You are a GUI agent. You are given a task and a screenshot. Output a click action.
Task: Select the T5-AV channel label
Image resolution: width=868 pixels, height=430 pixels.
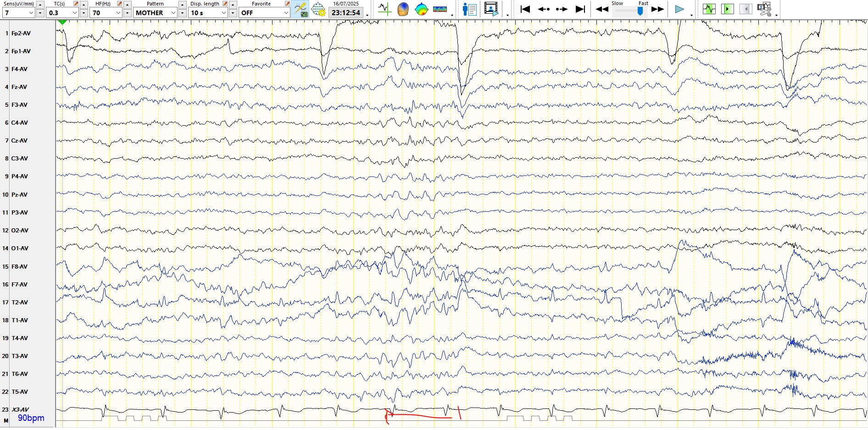20,392
